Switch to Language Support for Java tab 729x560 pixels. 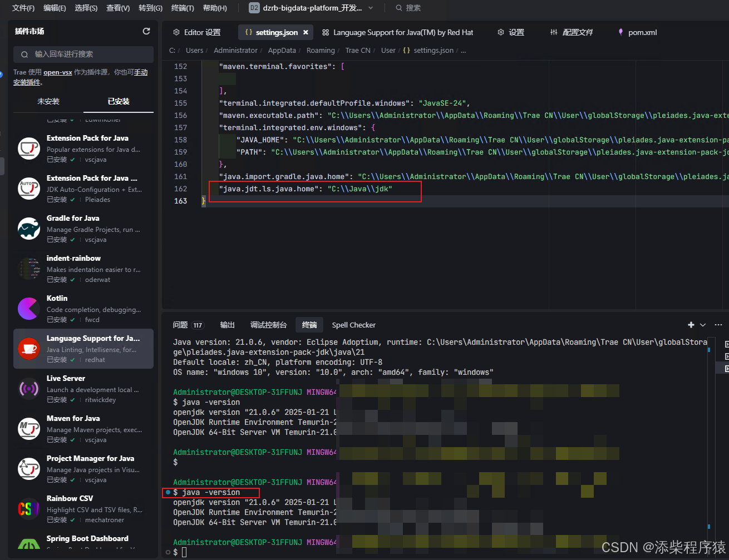(x=398, y=32)
